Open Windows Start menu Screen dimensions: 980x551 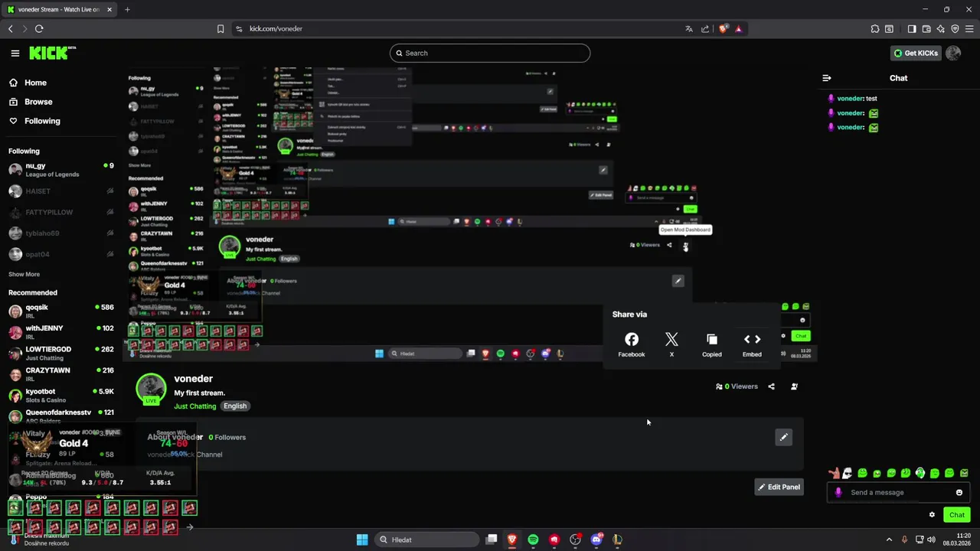tap(362, 540)
